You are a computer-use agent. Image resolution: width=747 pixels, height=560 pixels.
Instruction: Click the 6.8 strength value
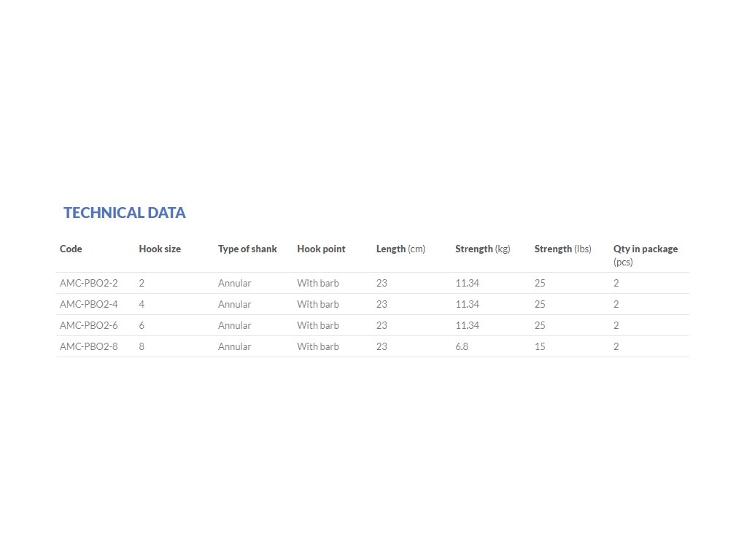[462, 346]
